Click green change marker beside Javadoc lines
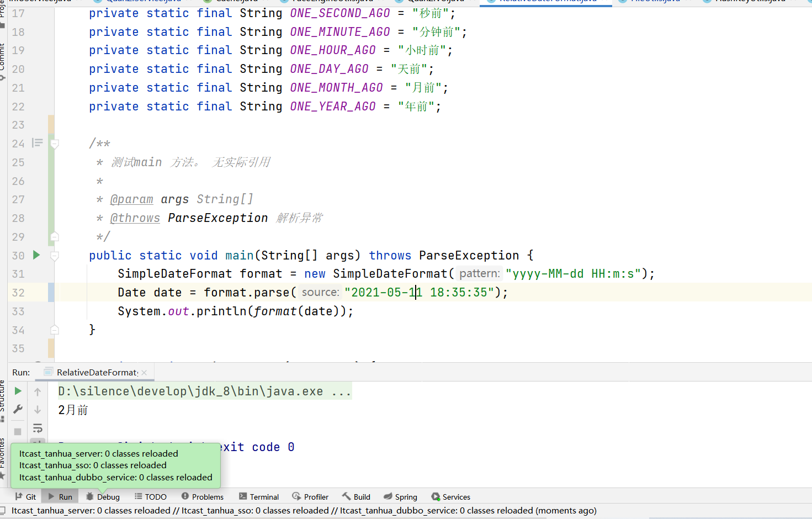 coord(51,189)
